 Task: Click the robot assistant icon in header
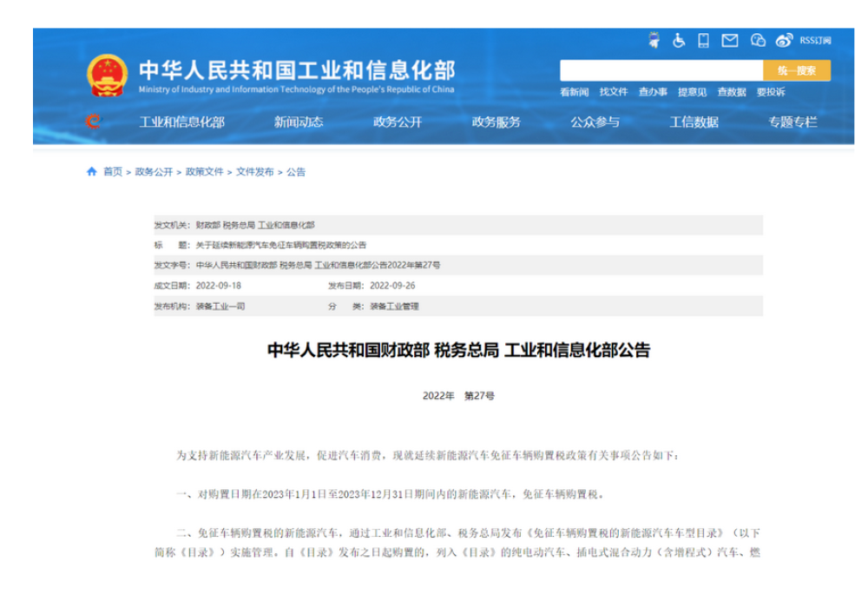(x=654, y=40)
